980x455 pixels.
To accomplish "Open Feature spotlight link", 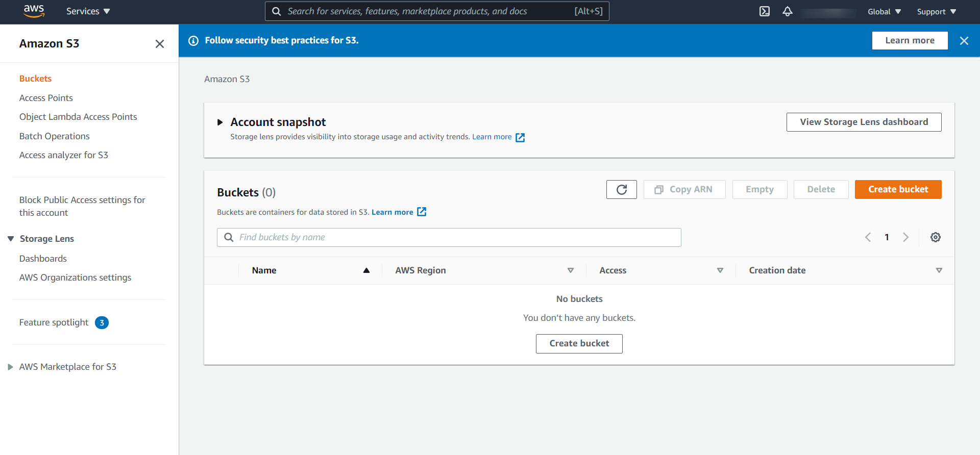I will [x=54, y=322].
